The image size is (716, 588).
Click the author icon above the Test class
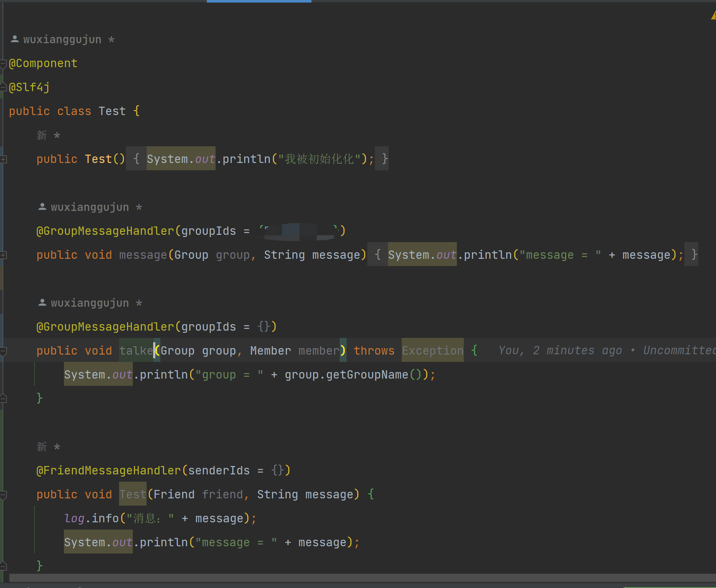(x=15, y=38)
